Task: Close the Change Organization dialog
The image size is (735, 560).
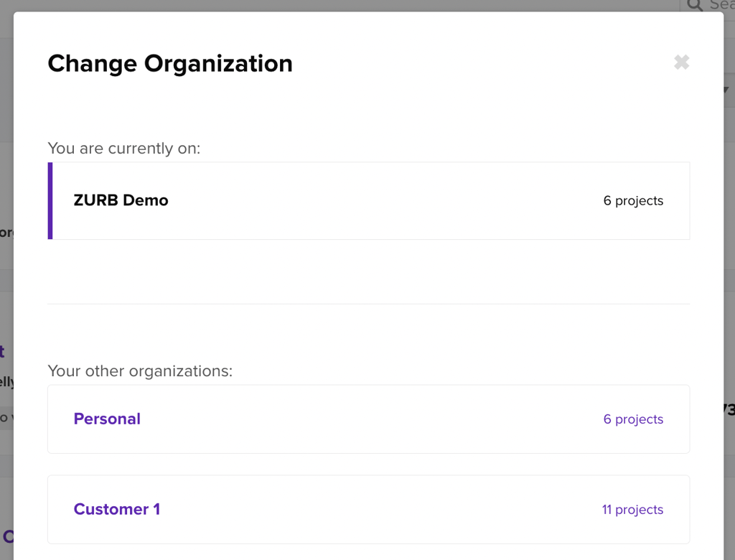Action: tap(681, 62)
